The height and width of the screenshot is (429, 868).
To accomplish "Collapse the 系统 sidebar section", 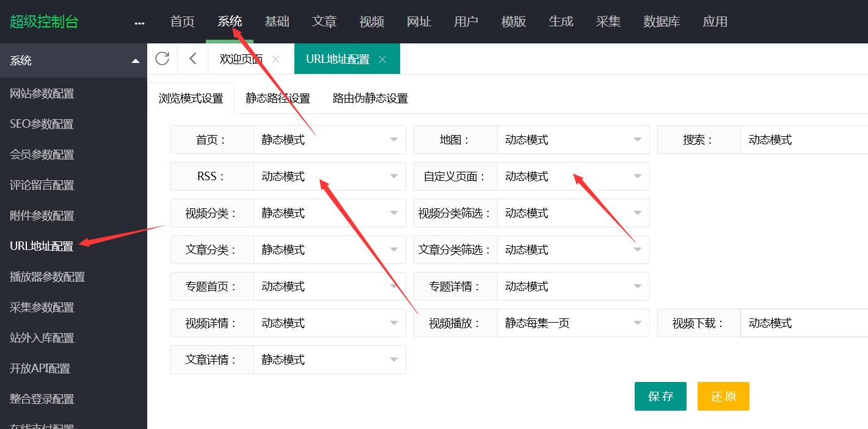I will tap(136, 61).
